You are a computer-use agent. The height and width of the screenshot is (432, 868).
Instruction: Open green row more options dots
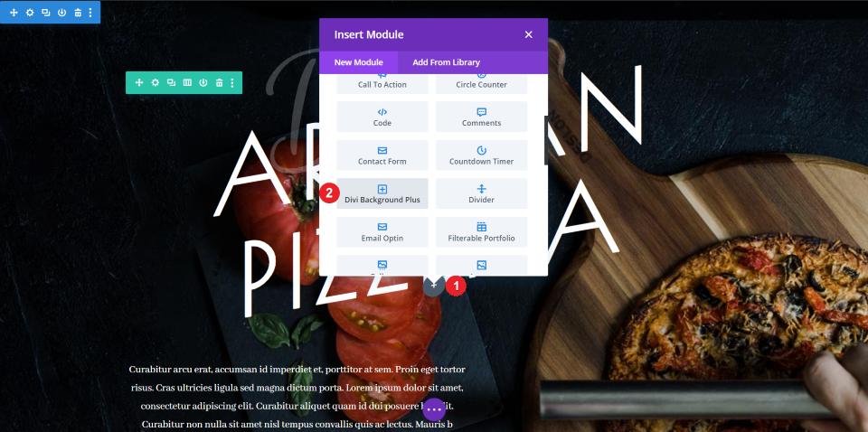point(232,82)
